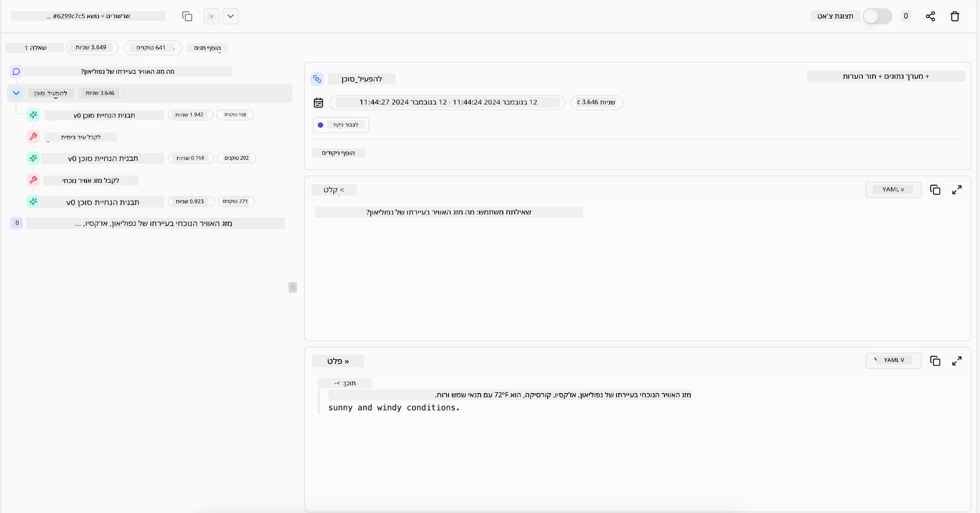The height and width of the screenshot is (513, 980).
Task: Click the dataset and annotation queue button
Action: [885, 76]
